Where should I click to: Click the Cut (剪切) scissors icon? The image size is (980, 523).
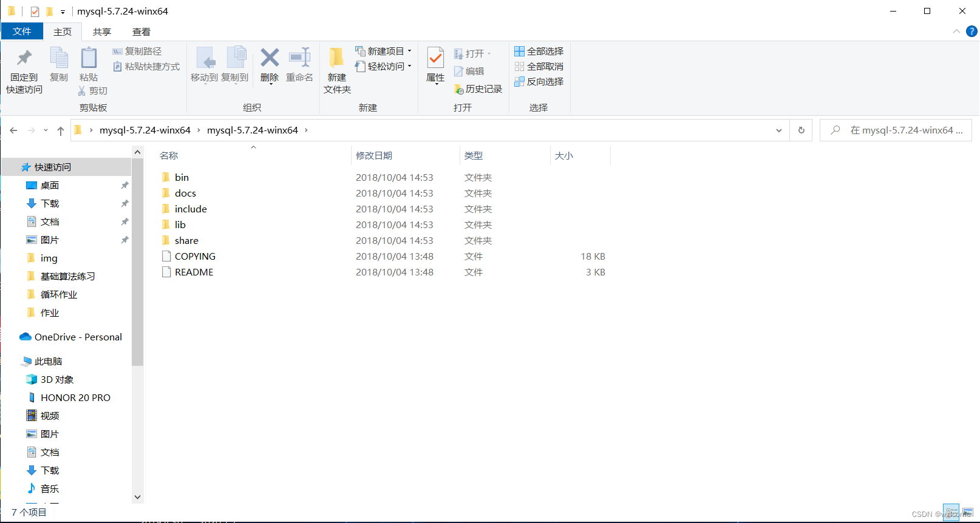(x=82, y=90)
